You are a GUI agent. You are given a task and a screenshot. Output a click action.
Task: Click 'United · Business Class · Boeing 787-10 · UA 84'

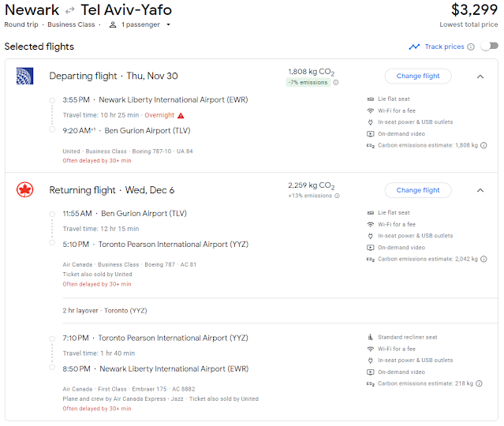[128, 151]
